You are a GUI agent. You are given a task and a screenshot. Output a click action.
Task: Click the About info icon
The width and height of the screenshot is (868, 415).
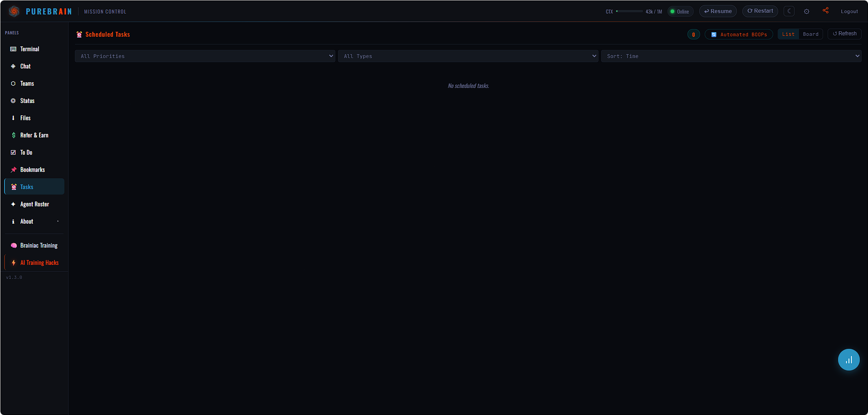(13, 221)
